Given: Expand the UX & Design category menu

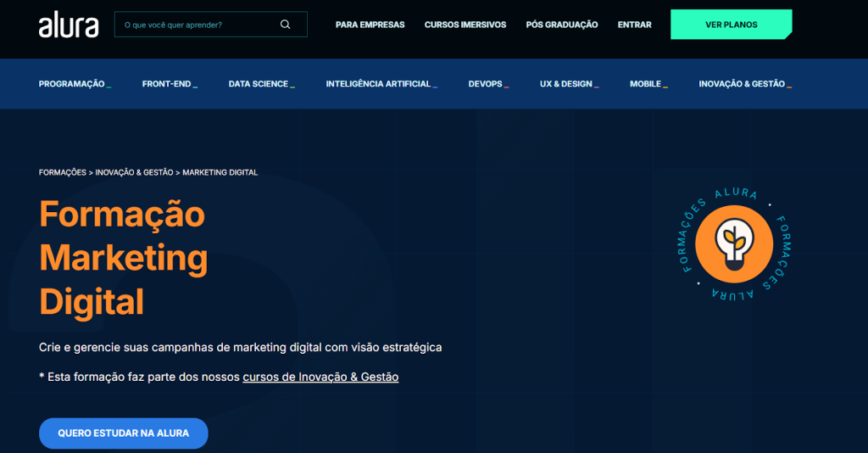Looking at the screenshot, I should [569, 84].
